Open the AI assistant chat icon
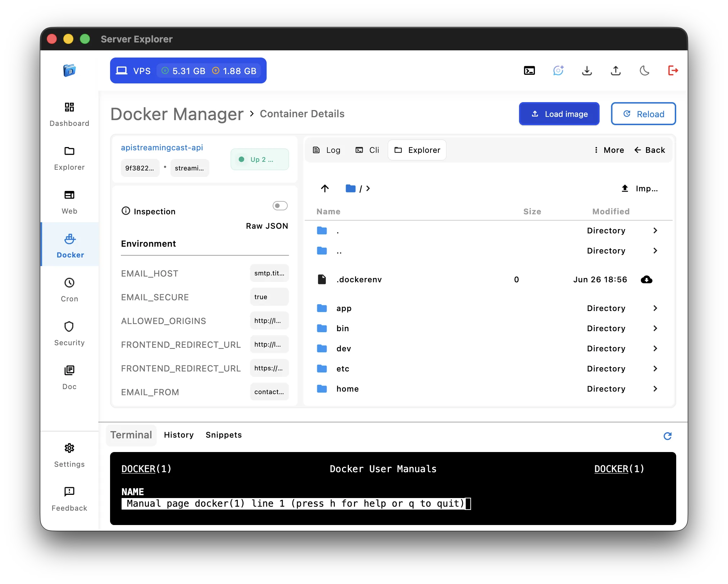Image resolution: width=728 pixels, height=584 pixels. tap(558, 70)
